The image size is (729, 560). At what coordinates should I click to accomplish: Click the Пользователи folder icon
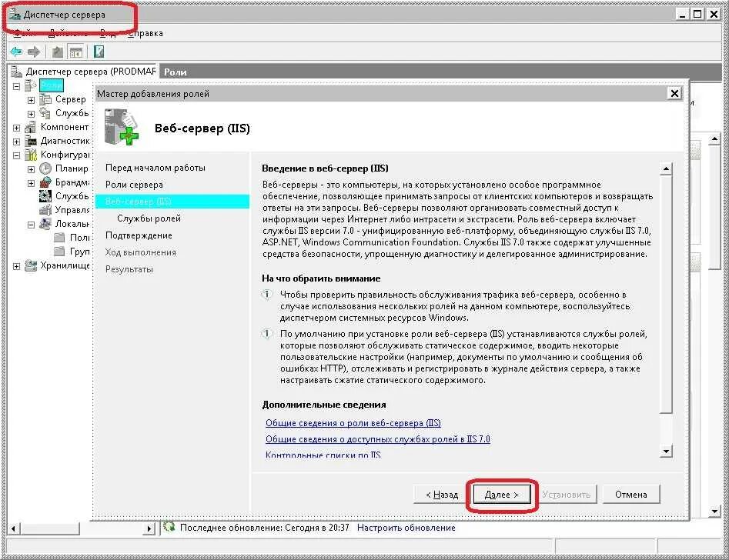click(x=59, y=238)
